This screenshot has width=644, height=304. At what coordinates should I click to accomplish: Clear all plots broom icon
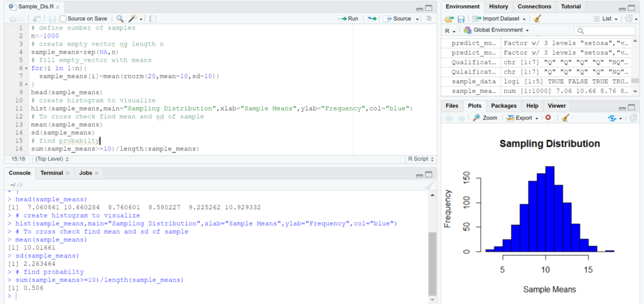click(565, 117)
